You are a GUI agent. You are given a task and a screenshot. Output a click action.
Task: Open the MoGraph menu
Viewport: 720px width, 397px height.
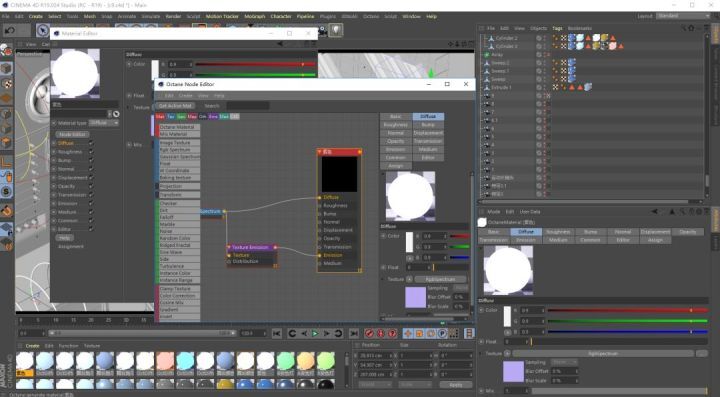pyautogui.click(x=254, y=17)
